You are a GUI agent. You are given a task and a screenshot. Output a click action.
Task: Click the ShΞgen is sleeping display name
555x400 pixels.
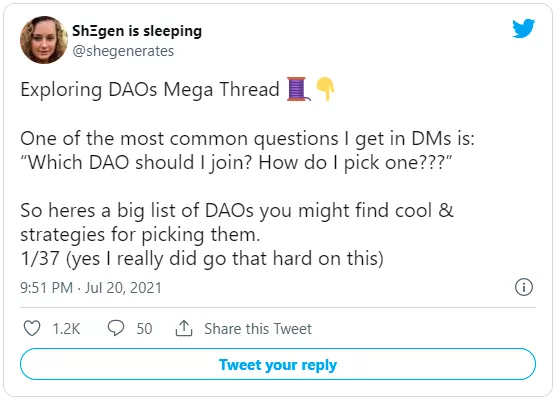[x=137, y=31]
